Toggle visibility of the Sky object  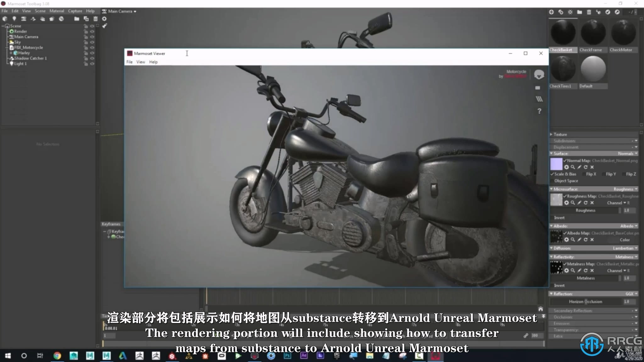(92, 42)
